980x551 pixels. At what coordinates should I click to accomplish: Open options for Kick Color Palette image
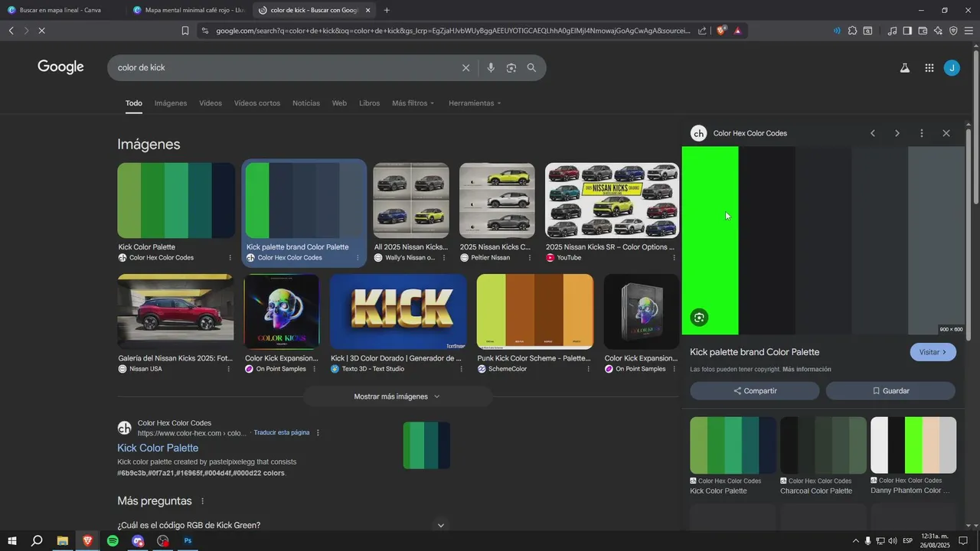(230, 258)
